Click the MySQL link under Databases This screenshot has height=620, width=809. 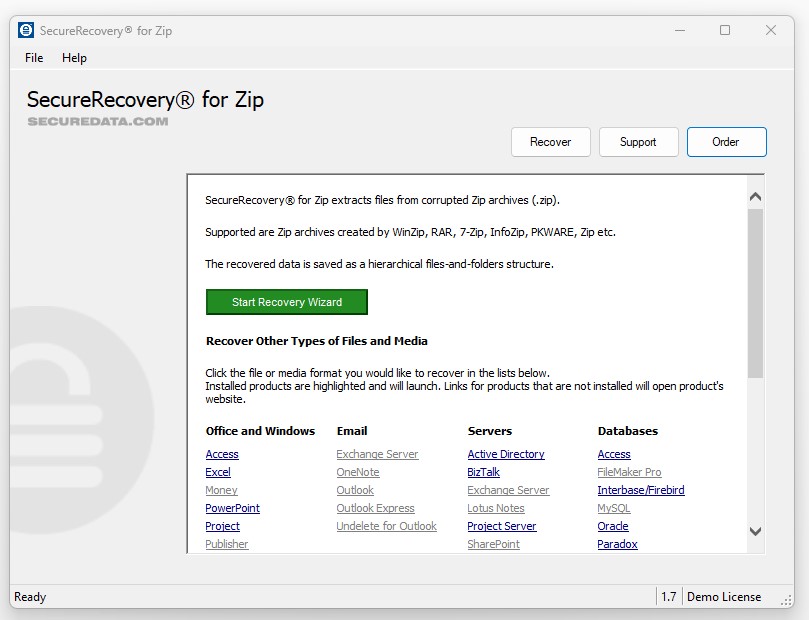coord(613,508)
